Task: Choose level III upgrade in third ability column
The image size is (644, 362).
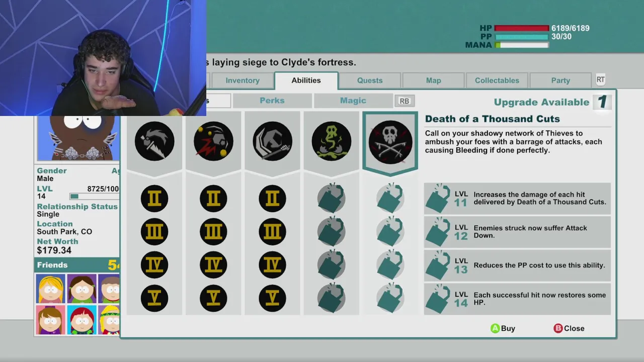Action: point(272,232)
